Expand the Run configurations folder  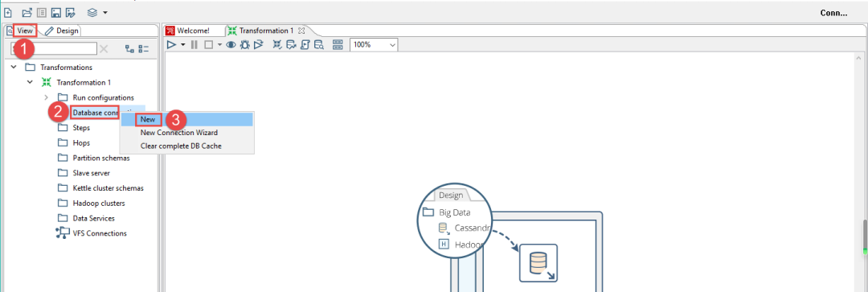click(47, 97)
